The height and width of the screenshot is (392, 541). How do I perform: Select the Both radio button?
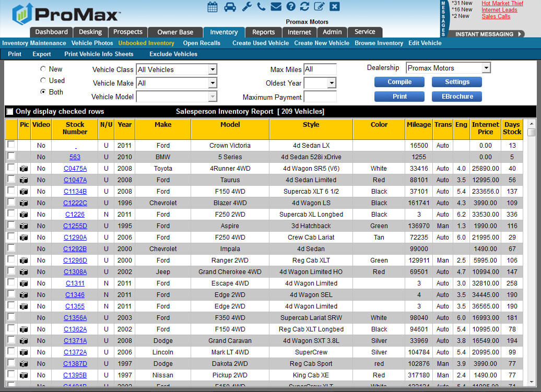point(43,91)
